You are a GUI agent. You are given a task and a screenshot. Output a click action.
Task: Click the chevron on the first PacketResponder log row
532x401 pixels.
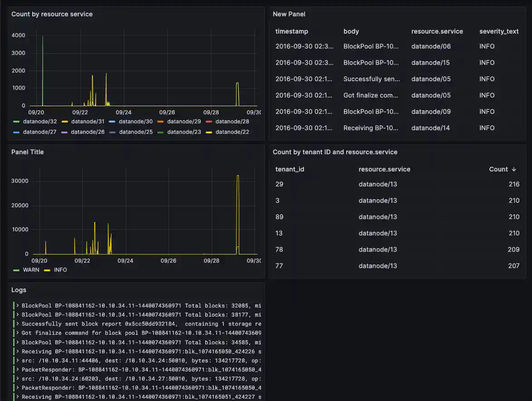point(17,369)
